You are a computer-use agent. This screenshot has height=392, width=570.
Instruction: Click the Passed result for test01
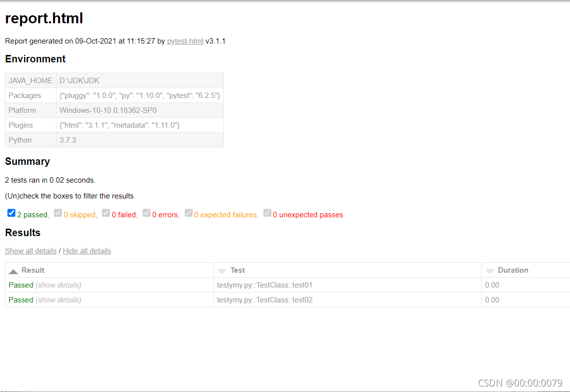coord(21,285)
